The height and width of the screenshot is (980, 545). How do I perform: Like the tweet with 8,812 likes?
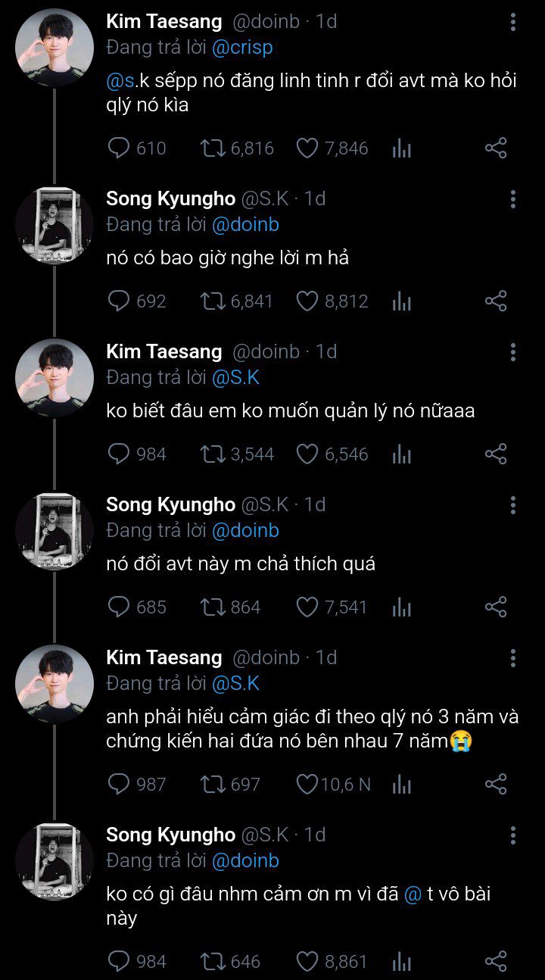[x=307, y=301]
